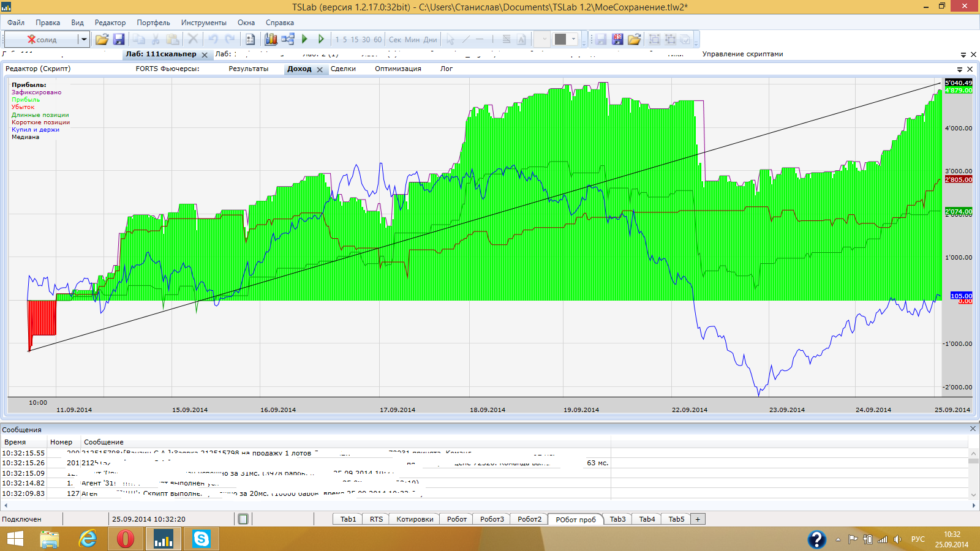This screenshot has width=980, height=551.
Task: Click the red save-as floppy icon
Action: (x=617, y=39)
